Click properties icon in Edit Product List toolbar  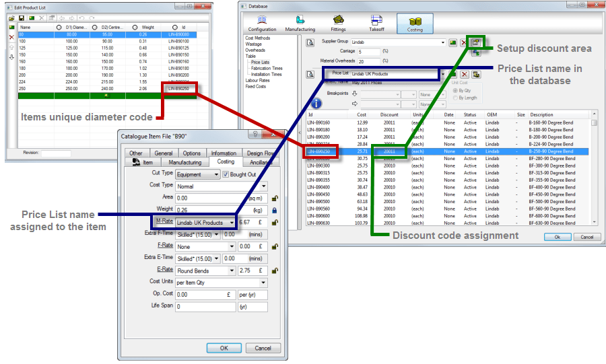pos(51,18)
